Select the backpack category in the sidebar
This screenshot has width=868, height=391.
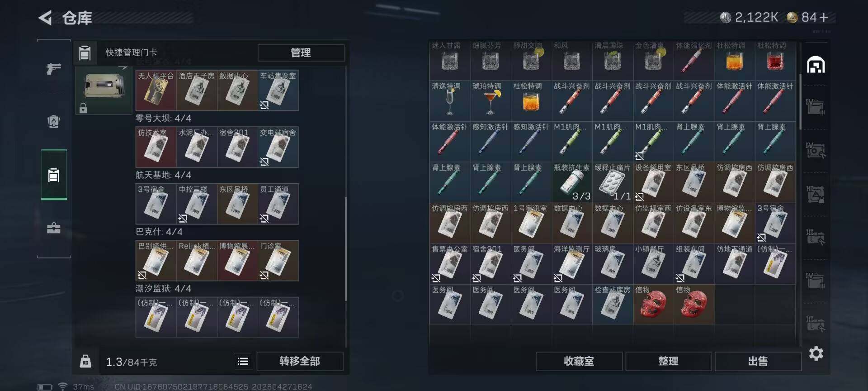(x=54, y=122)
